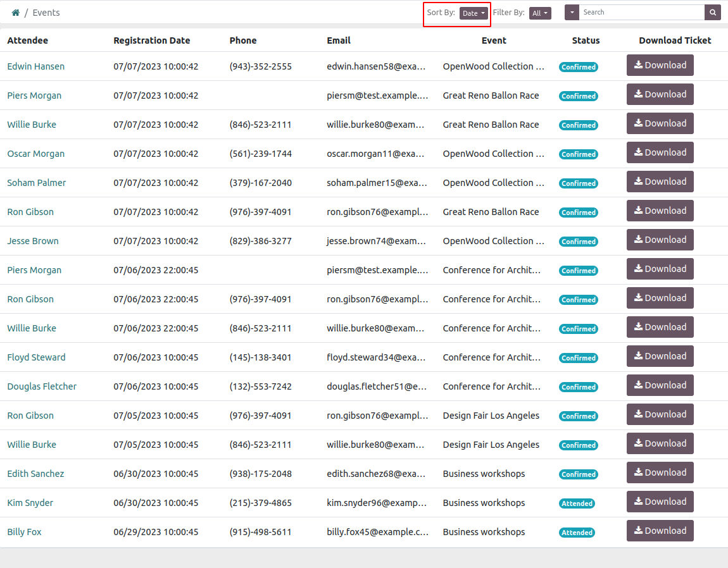Open attendee Soham Palmer
Screen dimensions: 728x568
37,183
